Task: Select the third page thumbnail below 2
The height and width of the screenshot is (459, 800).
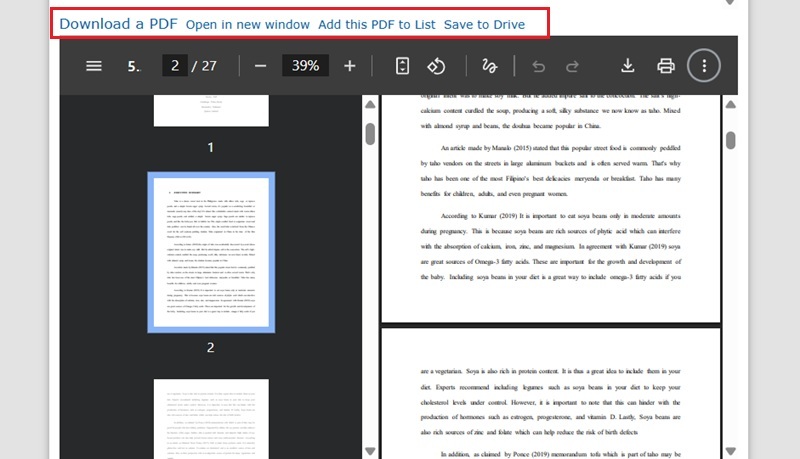Action: [211, 419]
